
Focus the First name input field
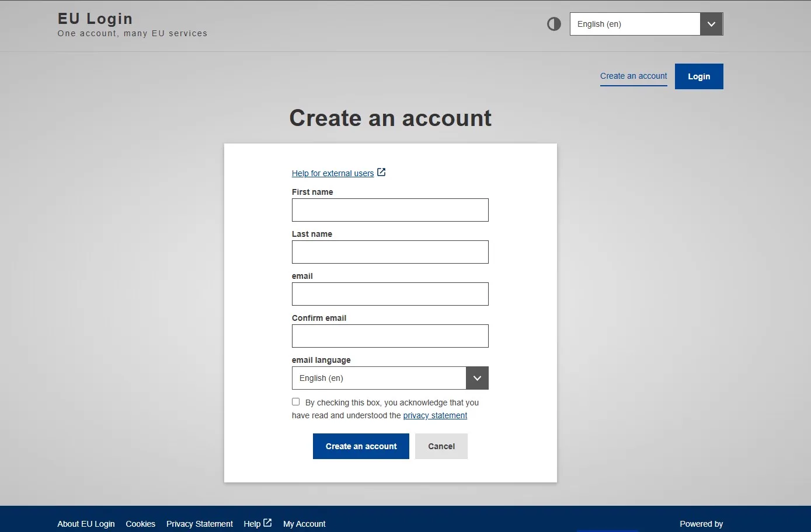390,210
